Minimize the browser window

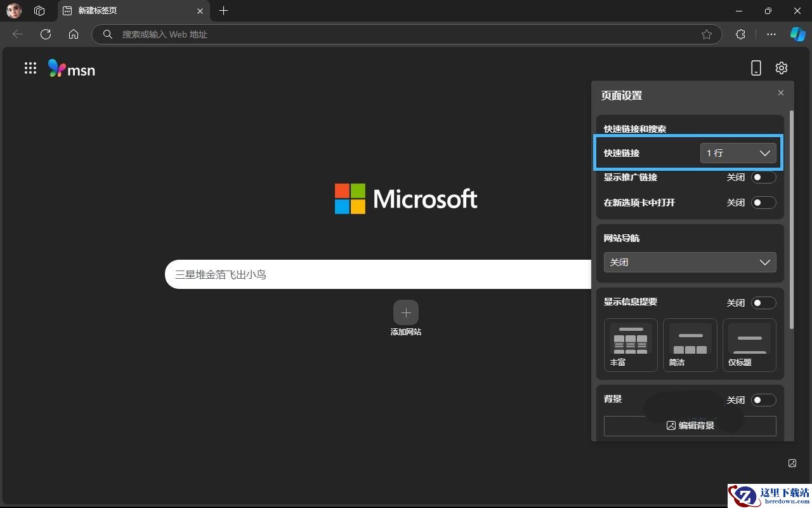(739, 11)
